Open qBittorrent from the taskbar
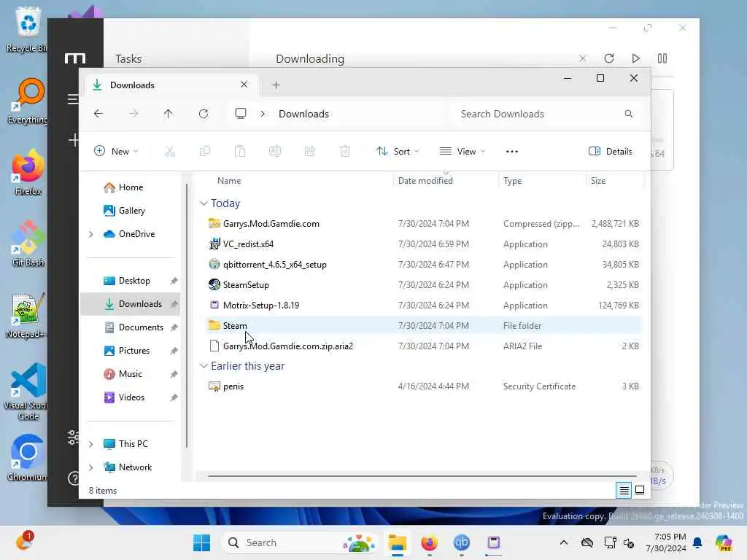This screenshot has width=747, height=560. click(461, 542)
